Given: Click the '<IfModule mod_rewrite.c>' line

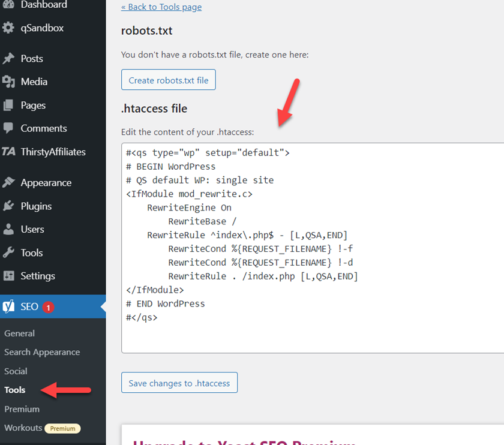Looking at the screenshot, I should pos(189,194).
